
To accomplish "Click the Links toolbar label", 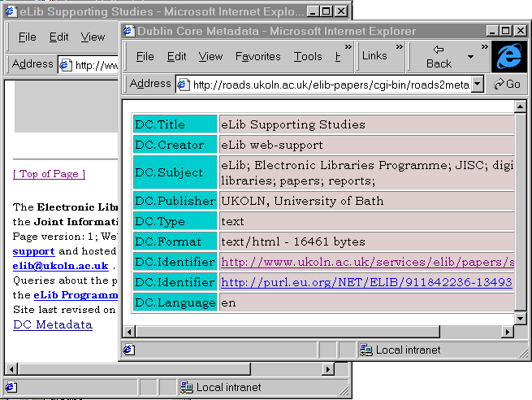I will pyautogui.click(x=374, y=55).
